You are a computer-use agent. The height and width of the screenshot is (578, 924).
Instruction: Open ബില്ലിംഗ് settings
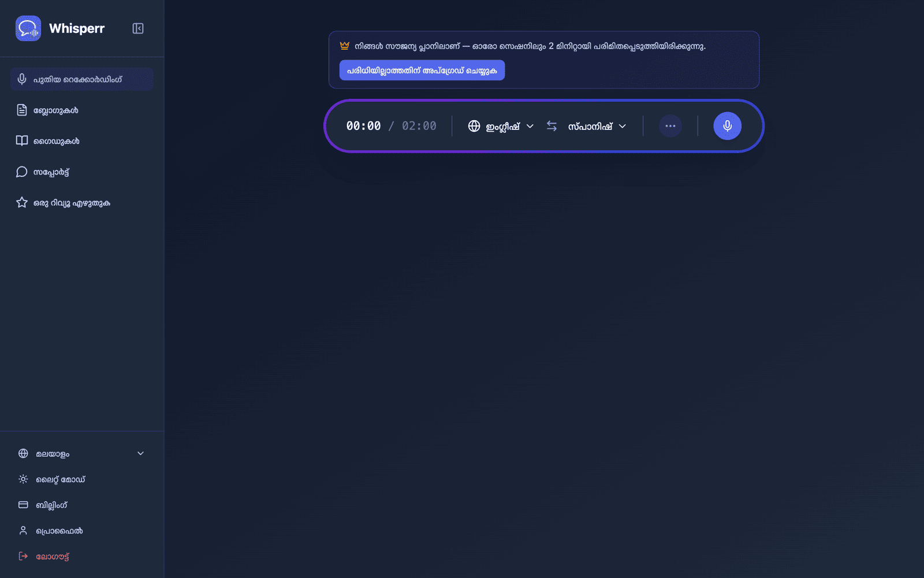(81, 505)
